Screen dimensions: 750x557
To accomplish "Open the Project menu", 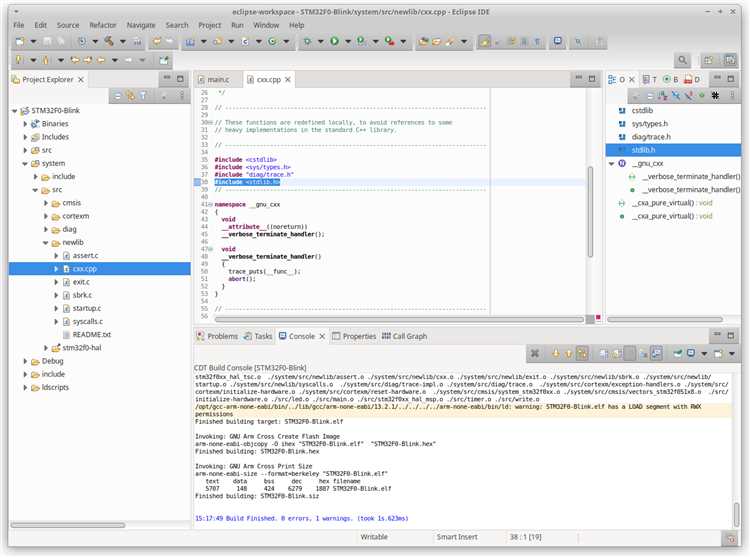I will point(210,25).
